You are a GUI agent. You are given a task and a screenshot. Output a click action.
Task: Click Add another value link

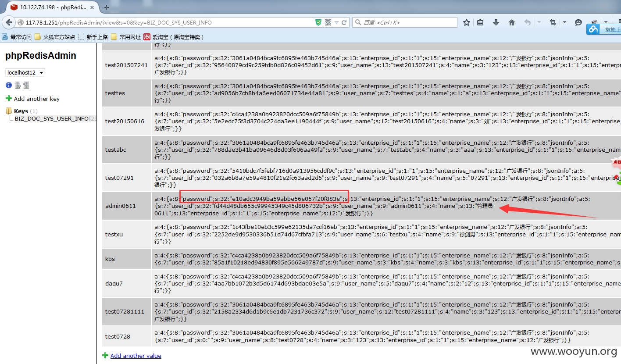pyautogui.click(x=136, y=356)
